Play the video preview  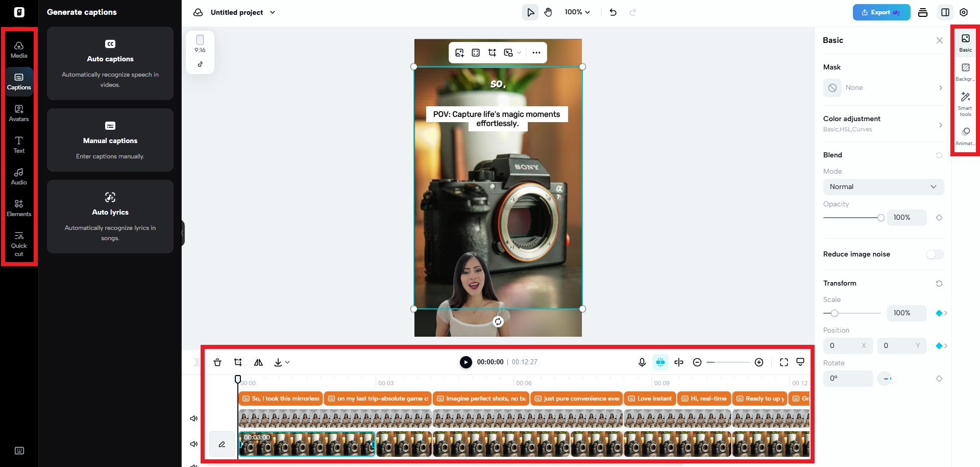[x=465, y=362]
